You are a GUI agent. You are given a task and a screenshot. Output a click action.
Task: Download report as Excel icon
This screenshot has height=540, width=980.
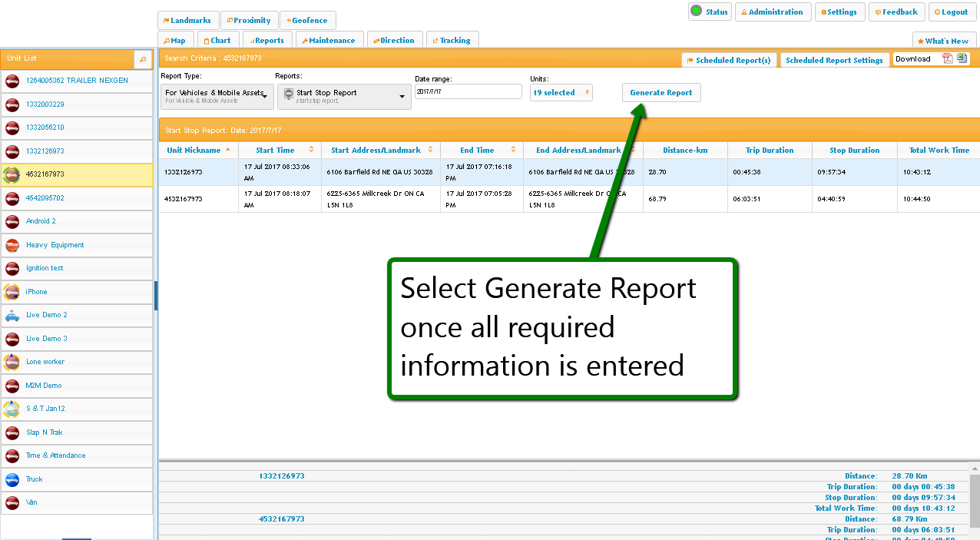tap(962, 59)
